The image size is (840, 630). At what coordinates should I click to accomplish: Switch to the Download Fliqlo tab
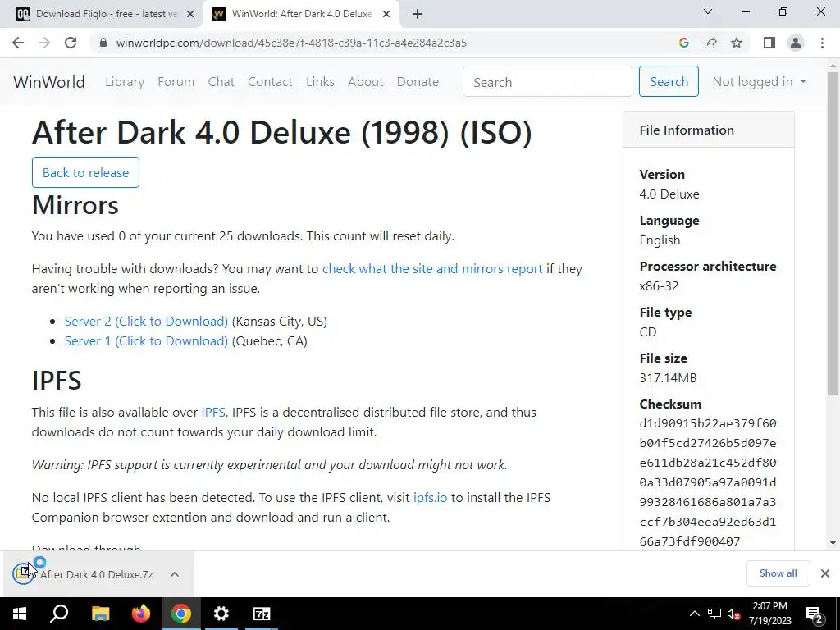[x=102, y=14]
